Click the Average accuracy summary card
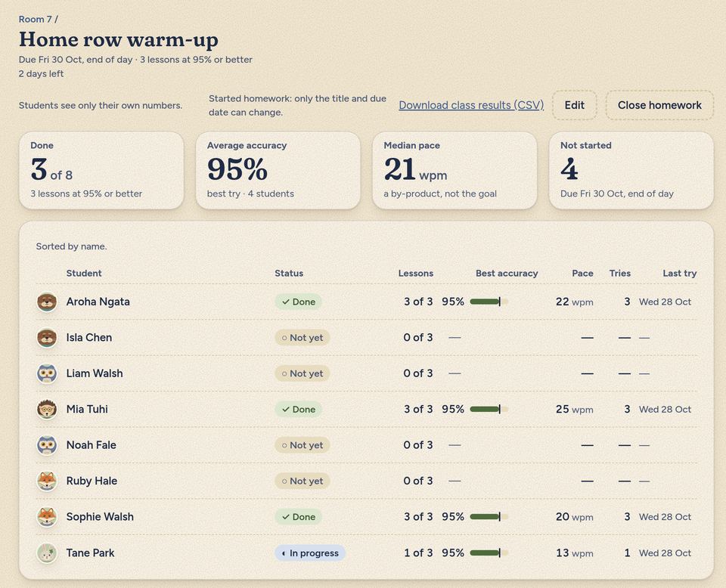The image size is (726, 588). coord(278,170)
